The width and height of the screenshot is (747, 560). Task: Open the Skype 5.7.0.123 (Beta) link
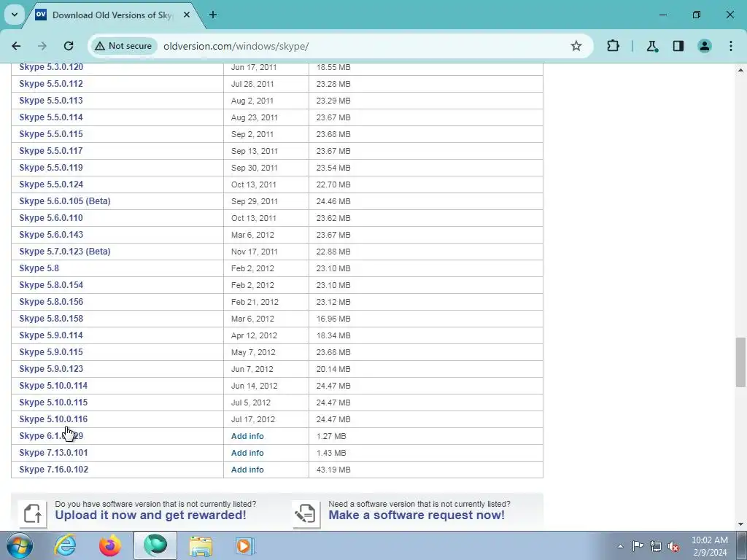coord(65,252)
